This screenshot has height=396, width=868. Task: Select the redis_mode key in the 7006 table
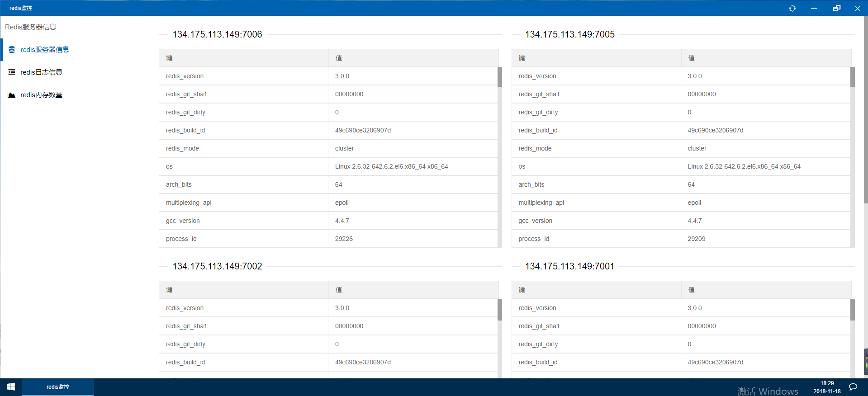coord(182,148)
